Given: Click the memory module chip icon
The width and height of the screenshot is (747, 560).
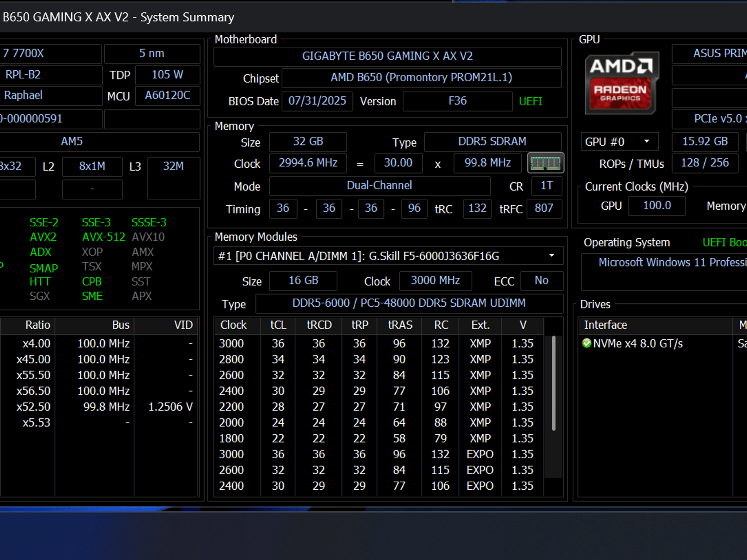Looking at the screenshot, I should (545, 163).
